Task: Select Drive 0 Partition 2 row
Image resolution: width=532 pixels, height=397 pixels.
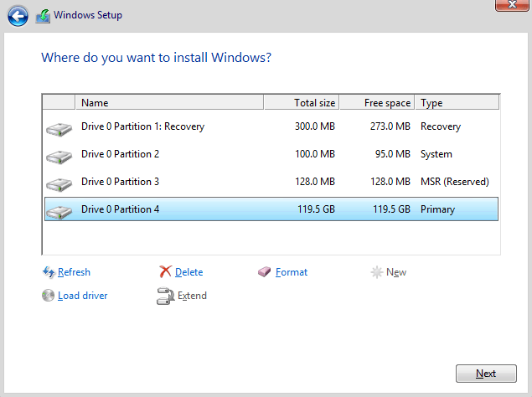Action: click(120, 155)
